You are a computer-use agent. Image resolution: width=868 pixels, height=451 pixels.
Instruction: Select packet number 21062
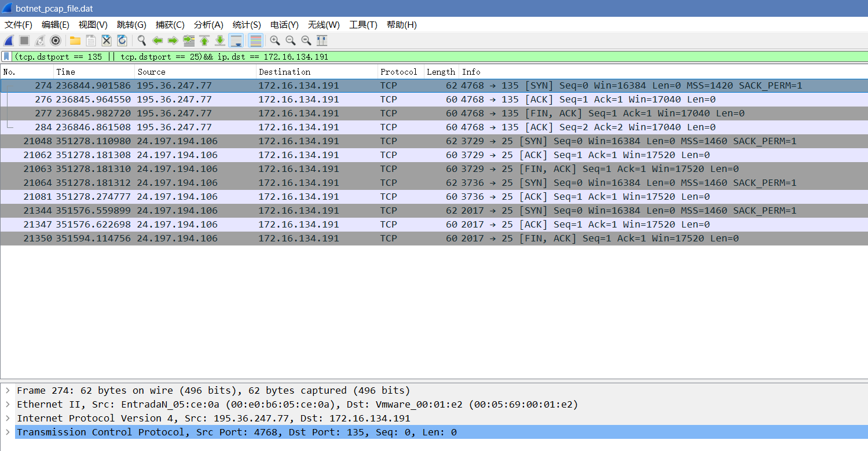point(434,155)
